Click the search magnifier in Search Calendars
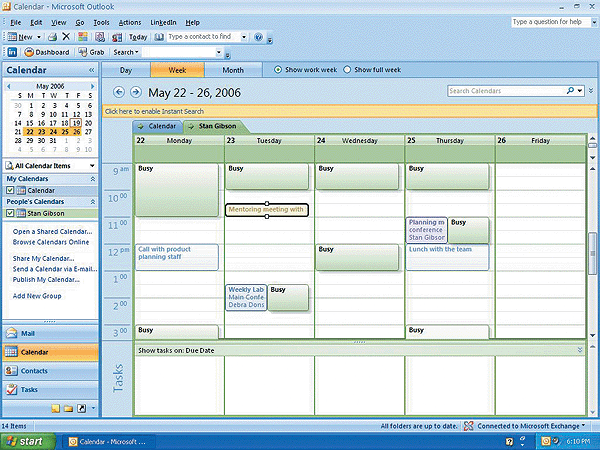This screenshot has width=600, height=450. click(x=571, y=91)
